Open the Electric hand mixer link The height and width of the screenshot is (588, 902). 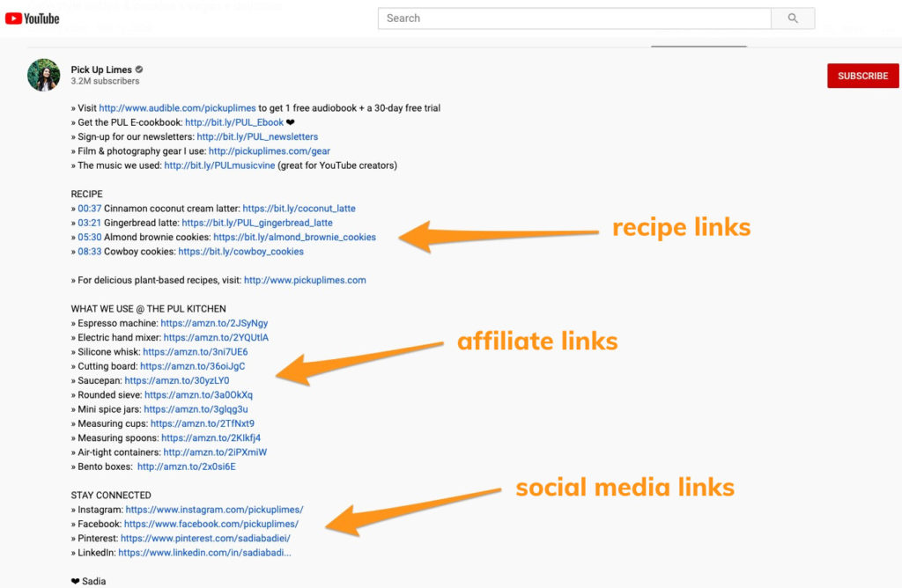pos(216,338)
